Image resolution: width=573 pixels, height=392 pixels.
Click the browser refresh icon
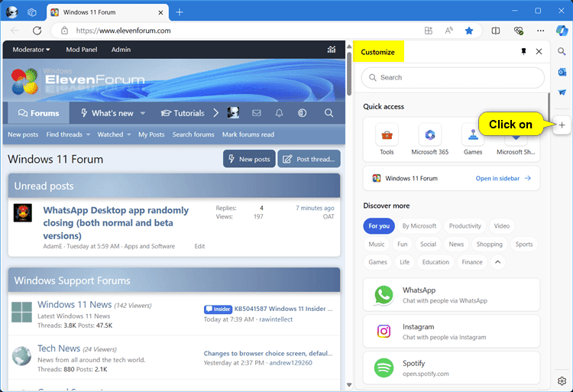point(37,31)
